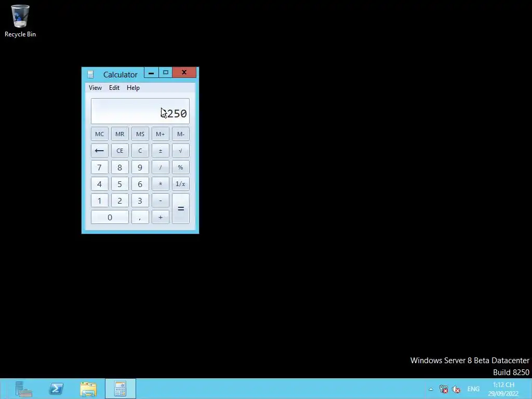Click the 8 digit key
532x399 pixels.
pyautogui.click(x=120, y=167)
